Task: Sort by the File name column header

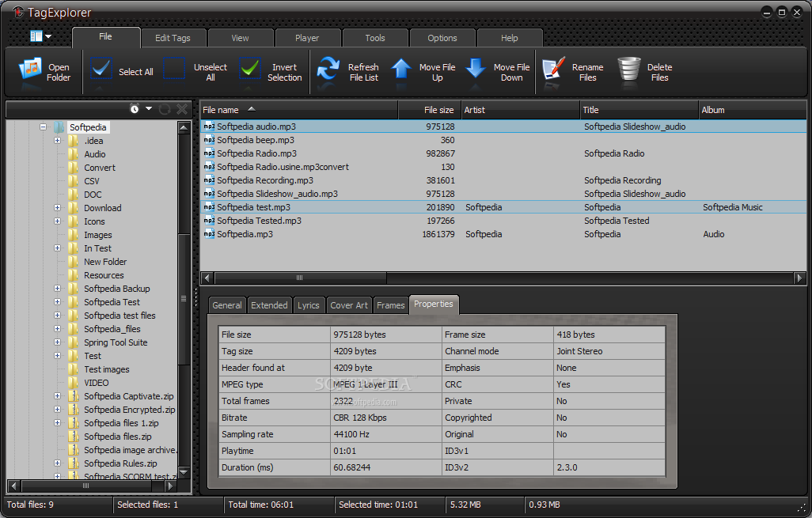Action: click(x=299, y=110)
